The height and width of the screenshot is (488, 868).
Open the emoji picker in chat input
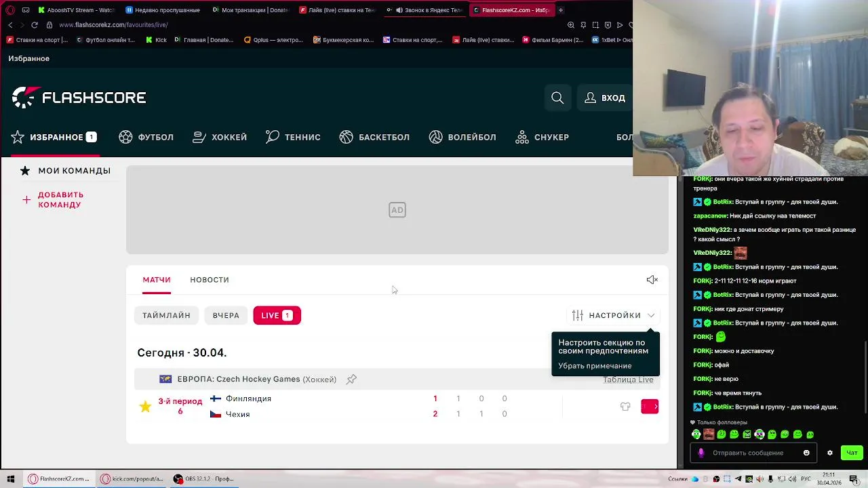pos(806,453)
